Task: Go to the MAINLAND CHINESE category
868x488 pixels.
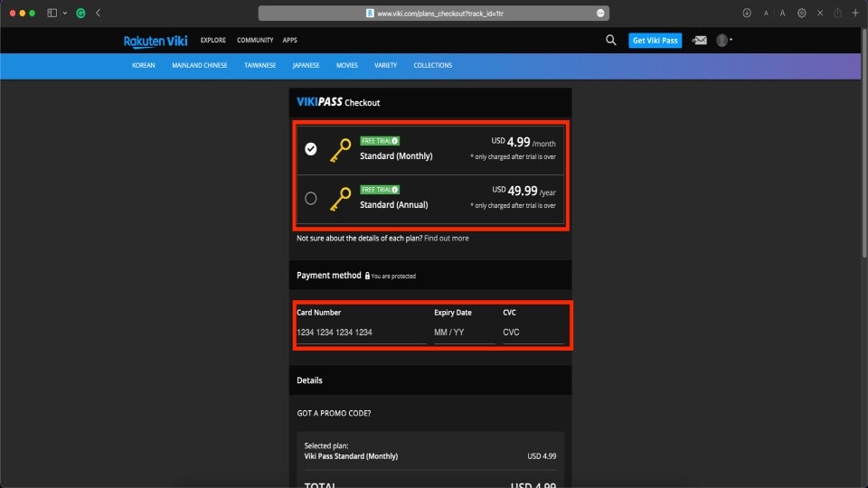Action: click(199, 65)
